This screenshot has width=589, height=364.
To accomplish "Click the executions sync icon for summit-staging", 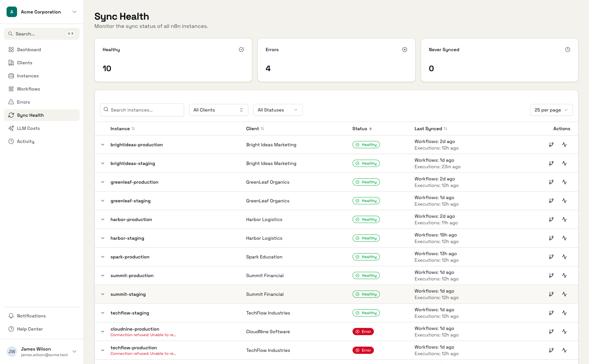I will 564,294.
